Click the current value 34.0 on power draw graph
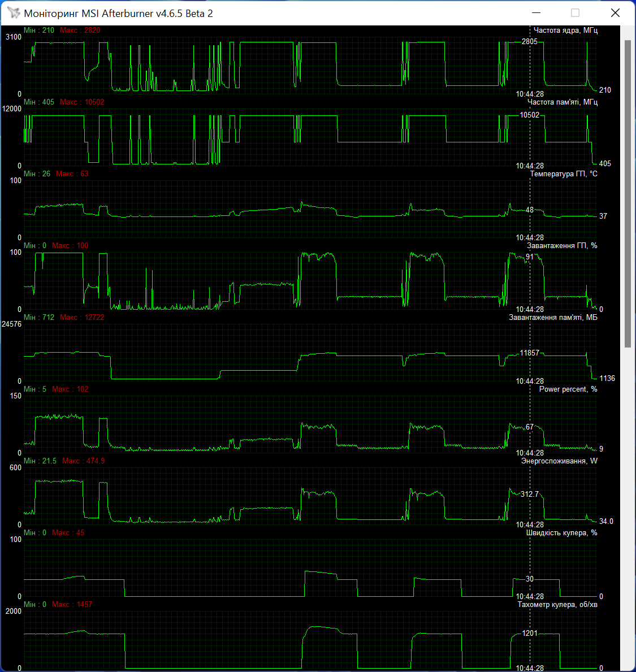 (606, 522)
